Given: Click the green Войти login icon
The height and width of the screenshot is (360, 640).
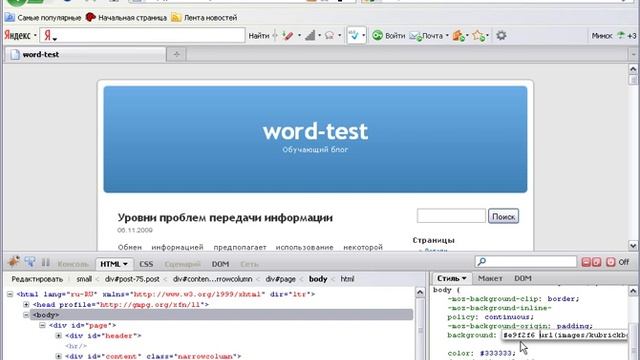Looking at the screenshot, I should pos(378,36).
